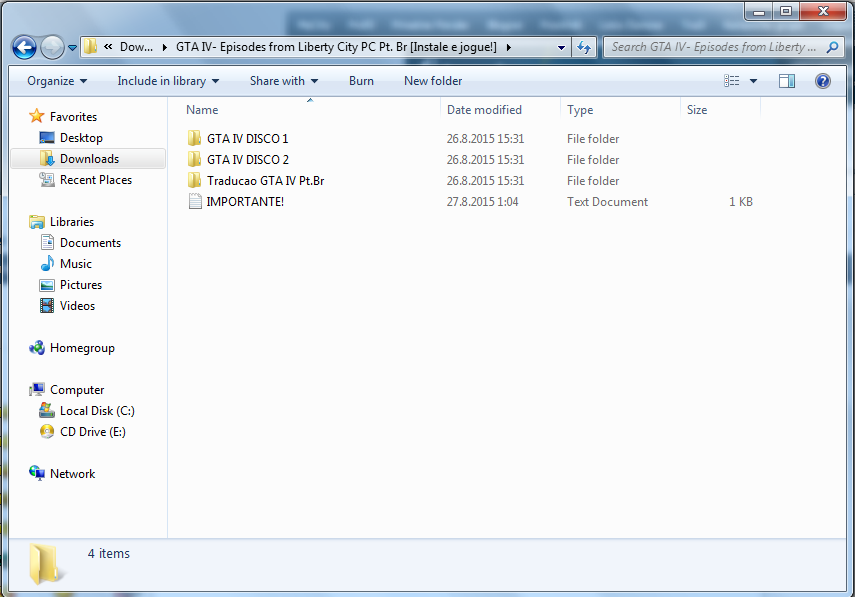Click the Network icon

click(x=37, y=473)
